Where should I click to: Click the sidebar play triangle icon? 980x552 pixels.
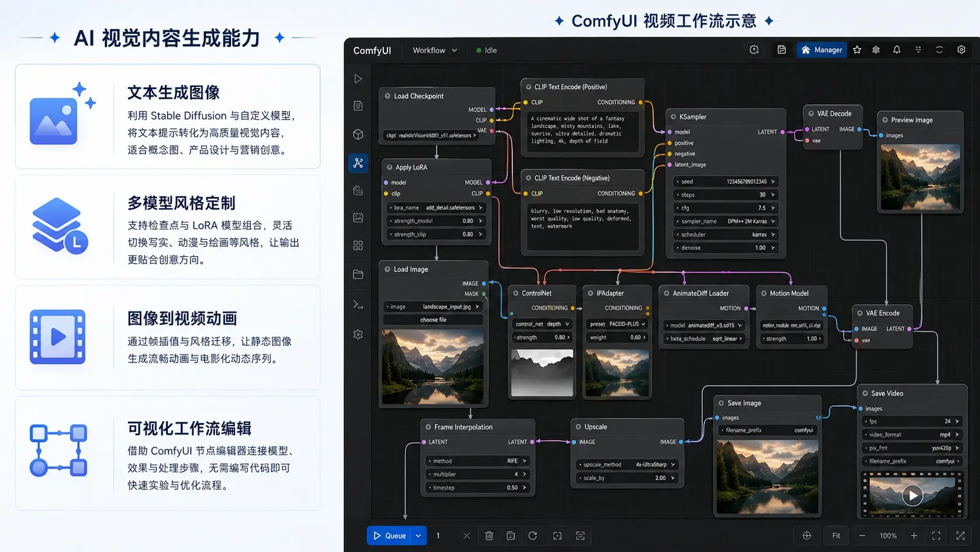pos(358,79)
